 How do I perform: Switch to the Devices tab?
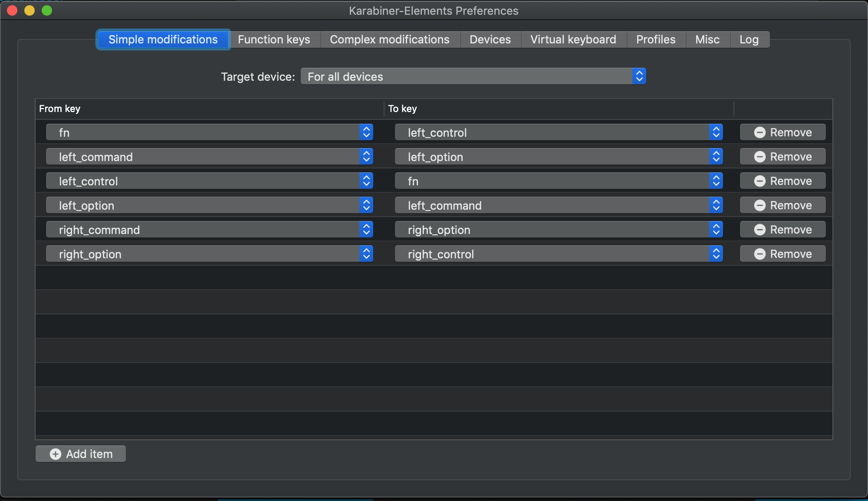[x=490, y=40]
